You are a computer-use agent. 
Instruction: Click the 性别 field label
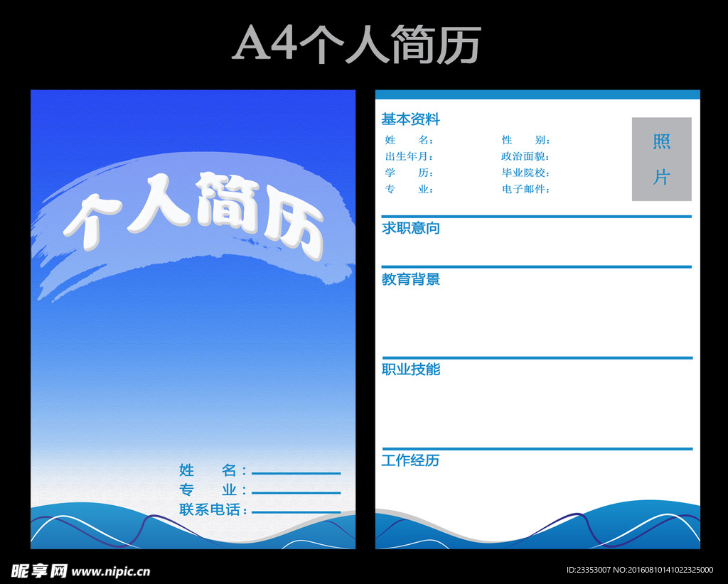525,141
